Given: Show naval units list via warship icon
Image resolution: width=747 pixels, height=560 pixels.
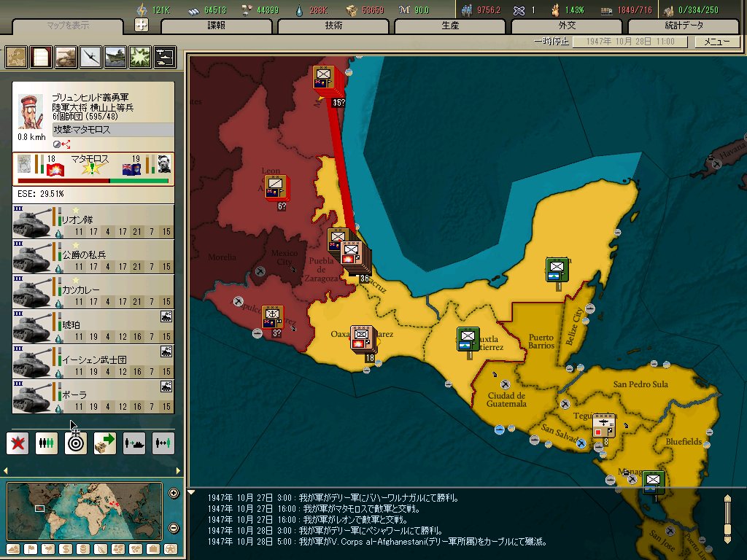Looking at the screenshot, I should point(115,57).
